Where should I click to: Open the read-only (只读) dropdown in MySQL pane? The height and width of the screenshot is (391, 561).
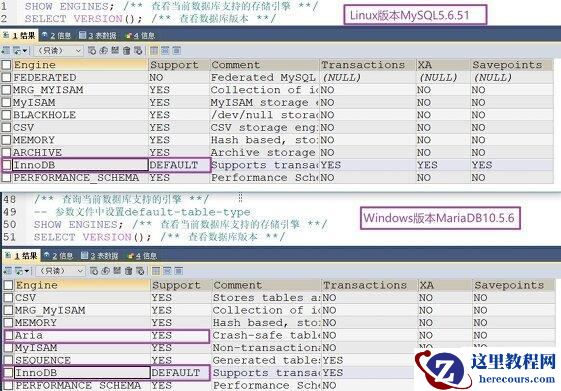tap(59, 50)
